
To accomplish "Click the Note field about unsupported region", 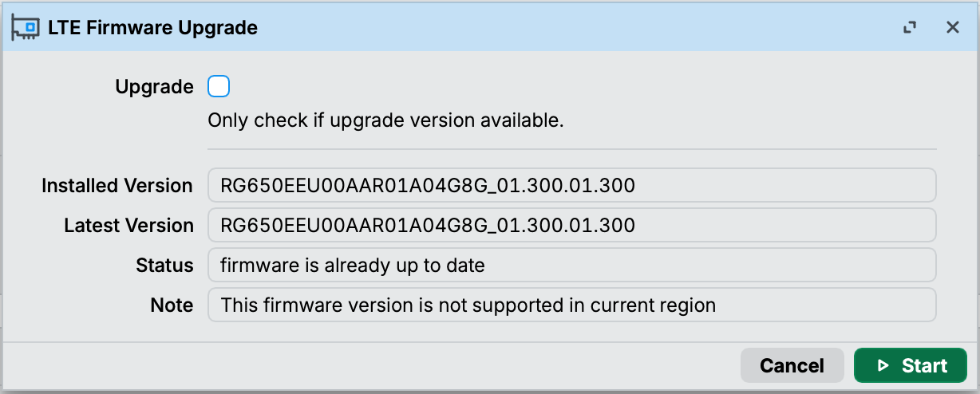I will [571, 305].
